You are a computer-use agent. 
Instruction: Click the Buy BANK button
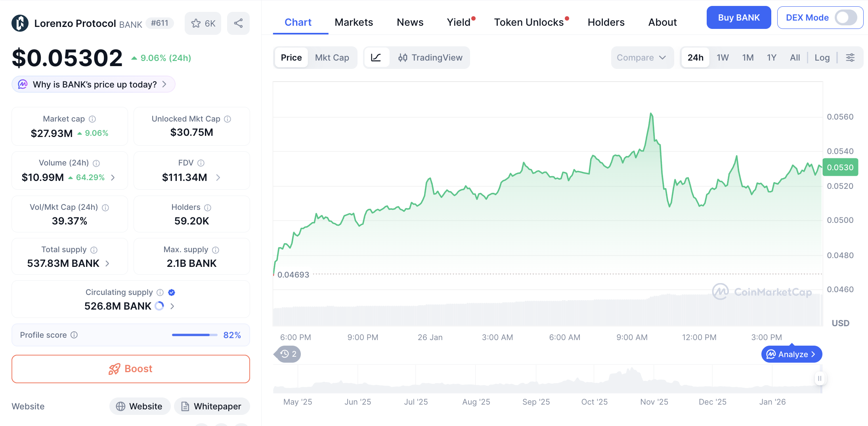738,18
